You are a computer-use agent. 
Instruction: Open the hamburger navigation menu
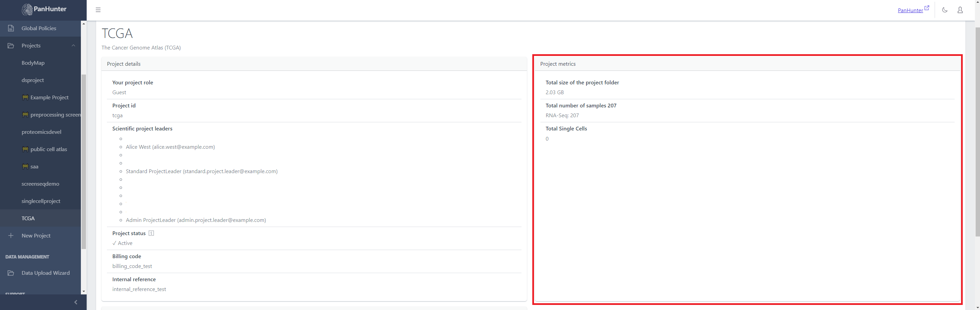tap(98, 10)
